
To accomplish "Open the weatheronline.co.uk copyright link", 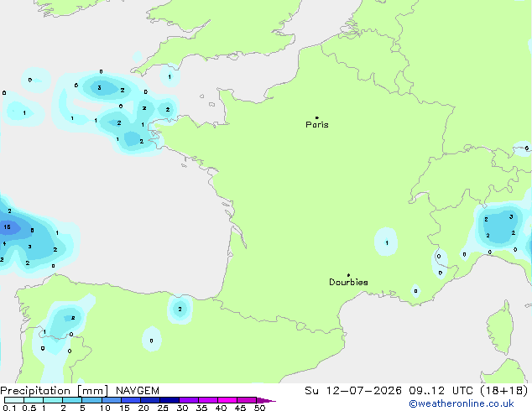I will [x=462, y=403].
